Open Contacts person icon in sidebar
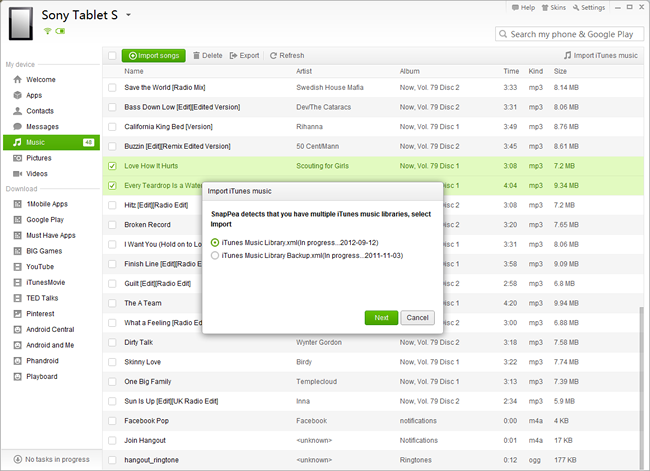This screenshot has width=650, height=471. pos(17,111)
